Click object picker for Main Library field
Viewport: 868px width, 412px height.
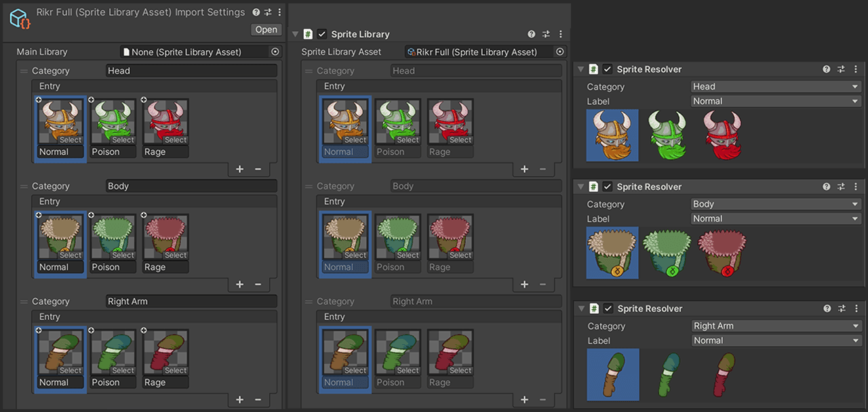[x=275, y=52]
